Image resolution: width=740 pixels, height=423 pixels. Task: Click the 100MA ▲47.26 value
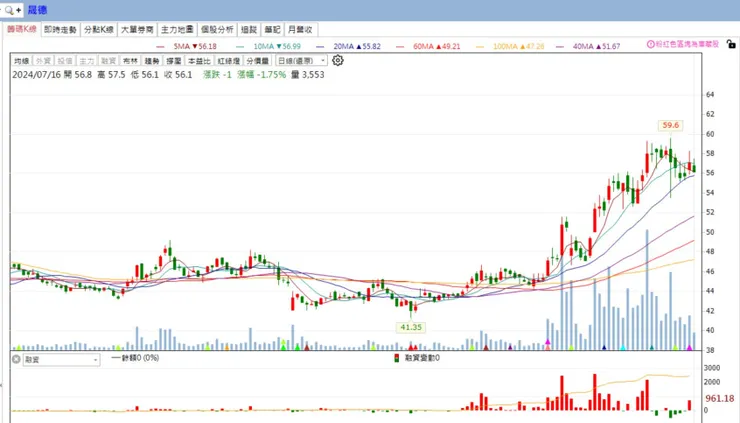point(519,46)
